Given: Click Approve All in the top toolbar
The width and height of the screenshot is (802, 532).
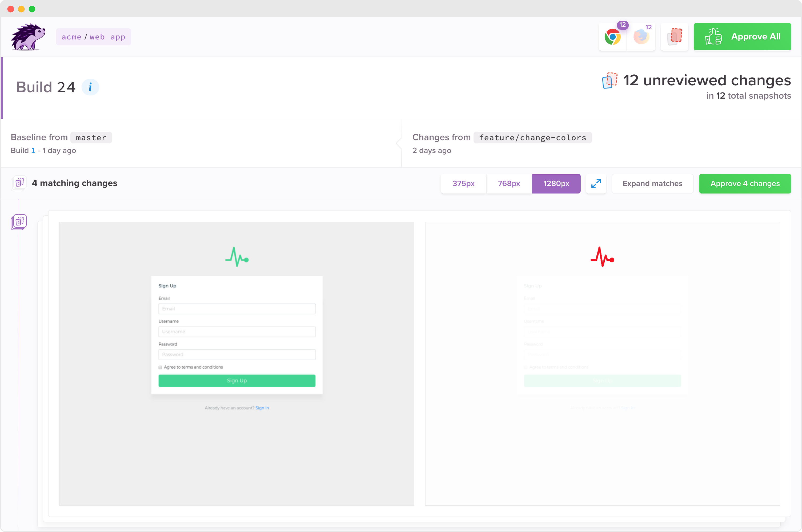Looking at the screenshot, I should pos(742,36).
